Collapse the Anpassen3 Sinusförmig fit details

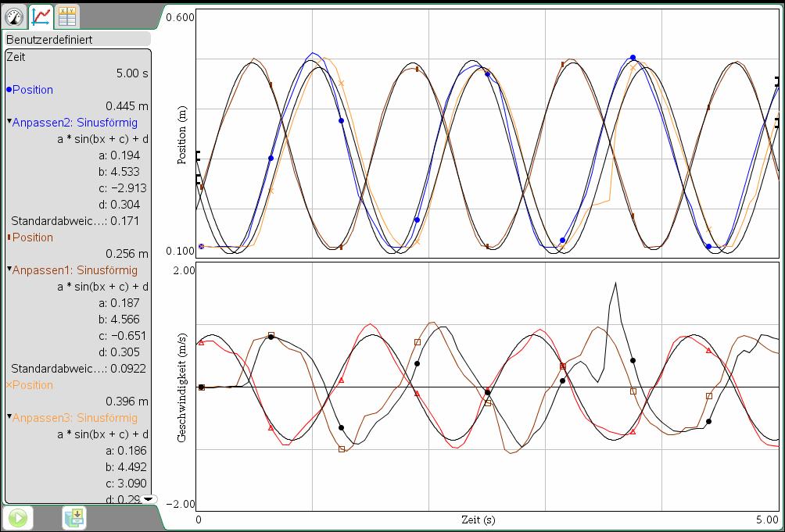click(9, 418)
